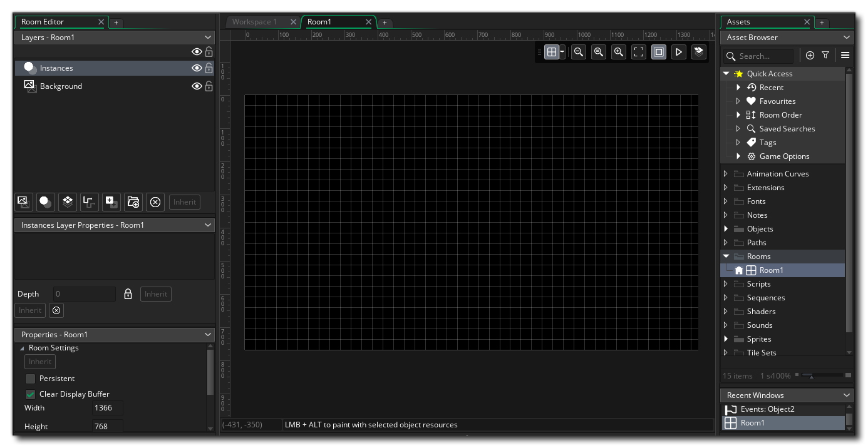Uncheck Clear Display Buffer

(30, 394)
